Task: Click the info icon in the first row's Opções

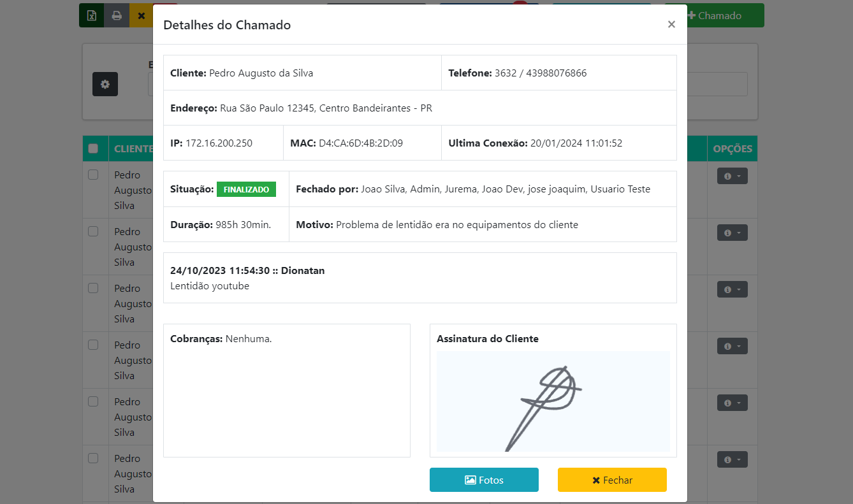Action: (729, 175)
